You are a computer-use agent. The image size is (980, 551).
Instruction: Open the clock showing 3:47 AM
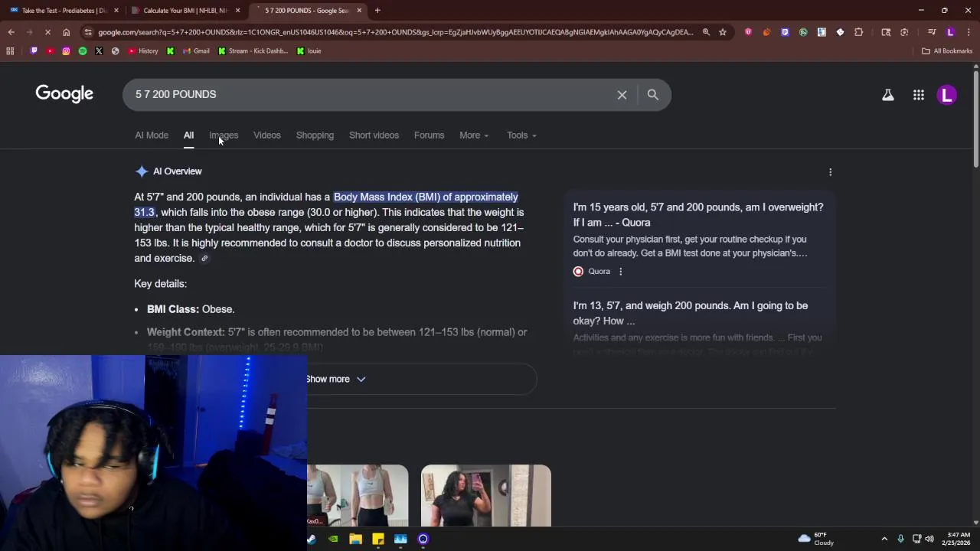(958, 540)
